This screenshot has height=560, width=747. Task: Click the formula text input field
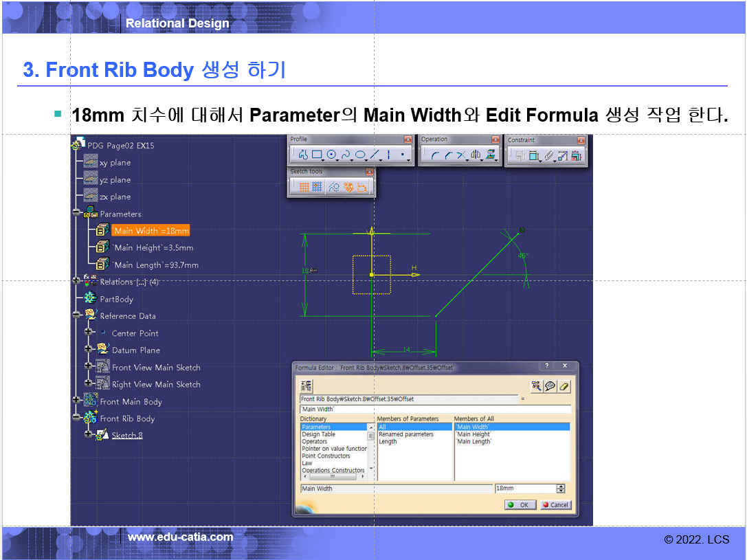coord(435,410)
